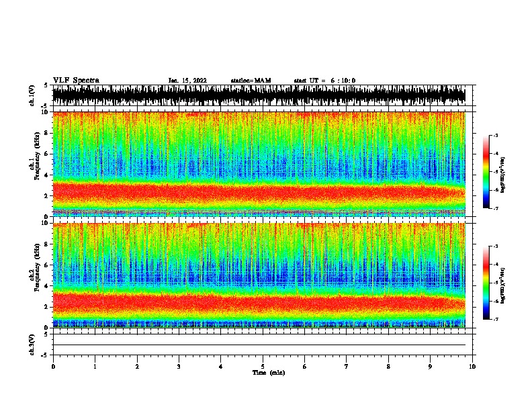Click the "station=MAM" header label
532x411 pixels.
[251, 81]
